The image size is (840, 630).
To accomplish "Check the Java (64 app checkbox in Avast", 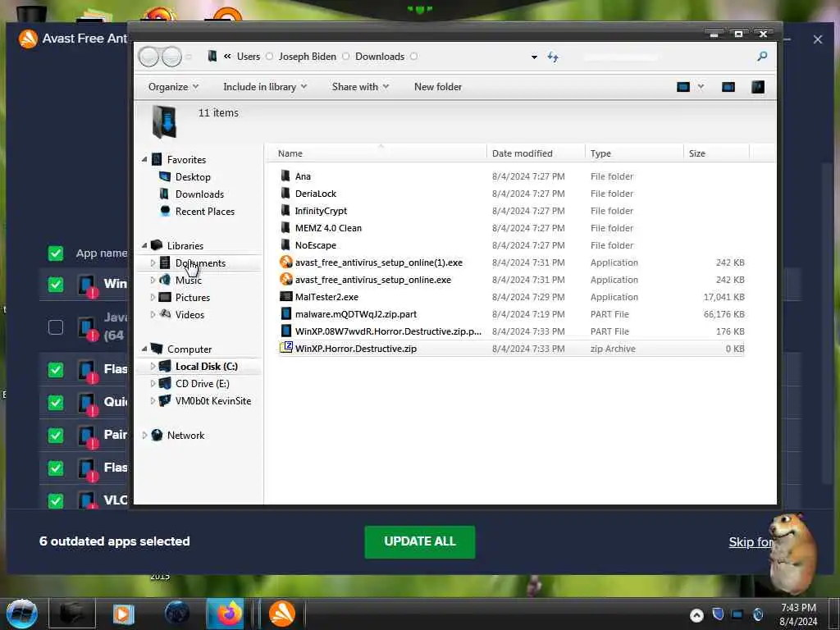I will 56,326.
